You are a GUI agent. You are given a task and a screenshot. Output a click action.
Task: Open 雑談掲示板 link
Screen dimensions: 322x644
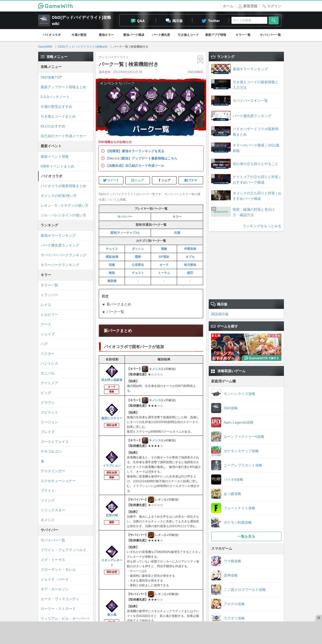click(220, 314)
